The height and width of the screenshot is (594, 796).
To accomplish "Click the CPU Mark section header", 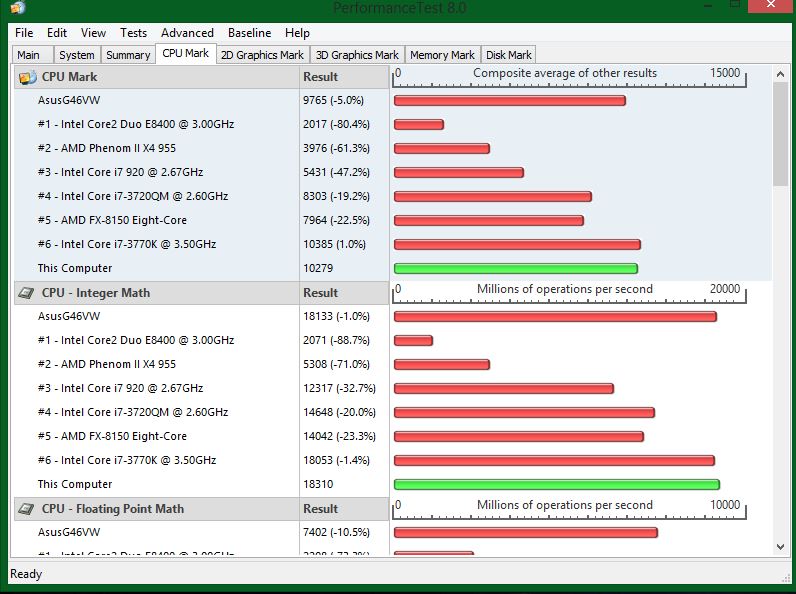I will click(x=157, y=77).
